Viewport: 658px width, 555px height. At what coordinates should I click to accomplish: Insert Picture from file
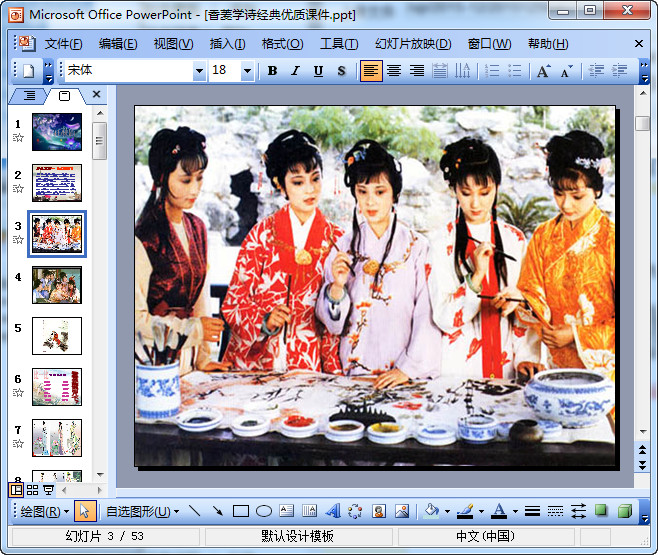402,511
